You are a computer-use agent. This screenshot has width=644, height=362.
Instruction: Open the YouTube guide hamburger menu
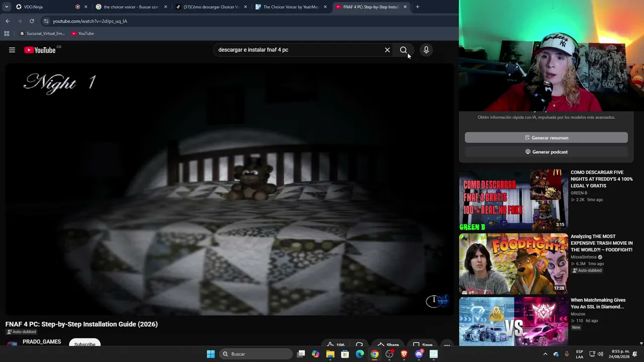pyautogui.click(x=12, y=50)
